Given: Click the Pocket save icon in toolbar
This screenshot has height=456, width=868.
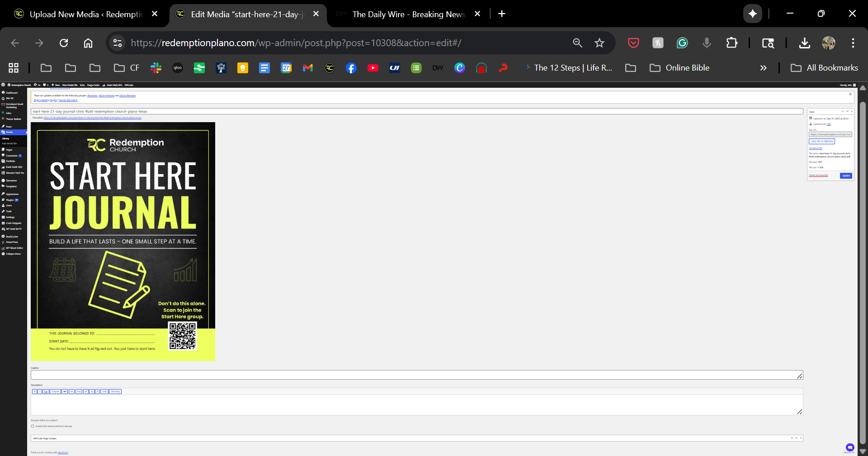Looking at the screenshot, I should click(x=633, y=43).
